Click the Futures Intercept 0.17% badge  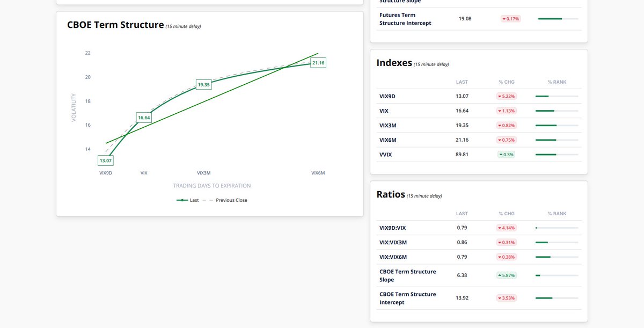coord(510,19)
